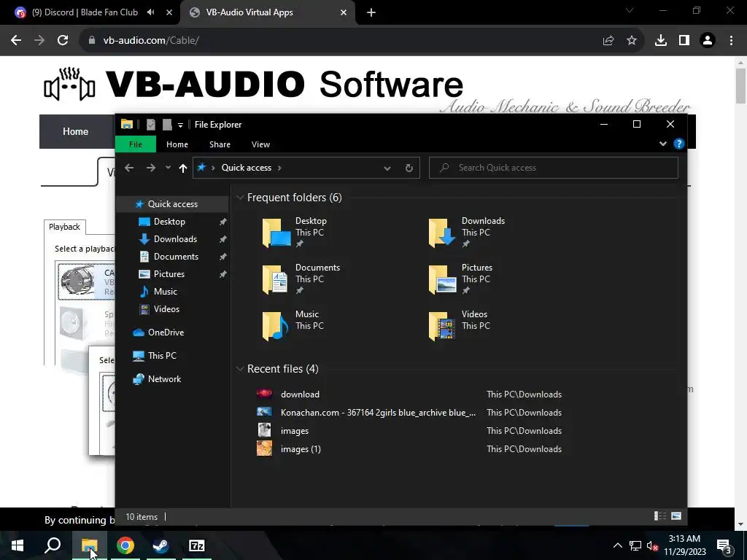The height and width of the screenshot is (560, 747).
Task: Reload the vb-audio.com page
Action: (63, 41)
